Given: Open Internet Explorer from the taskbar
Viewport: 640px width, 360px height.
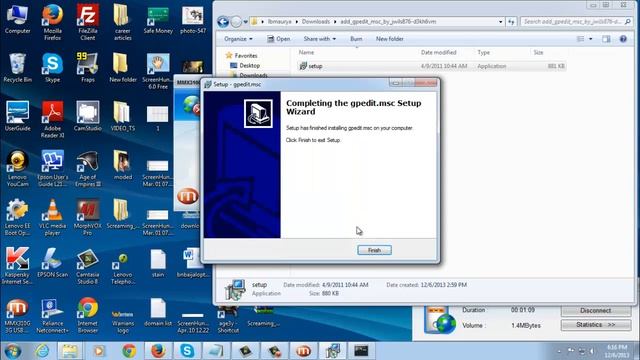Looking at the screenshot, I should tap(42, 351).
